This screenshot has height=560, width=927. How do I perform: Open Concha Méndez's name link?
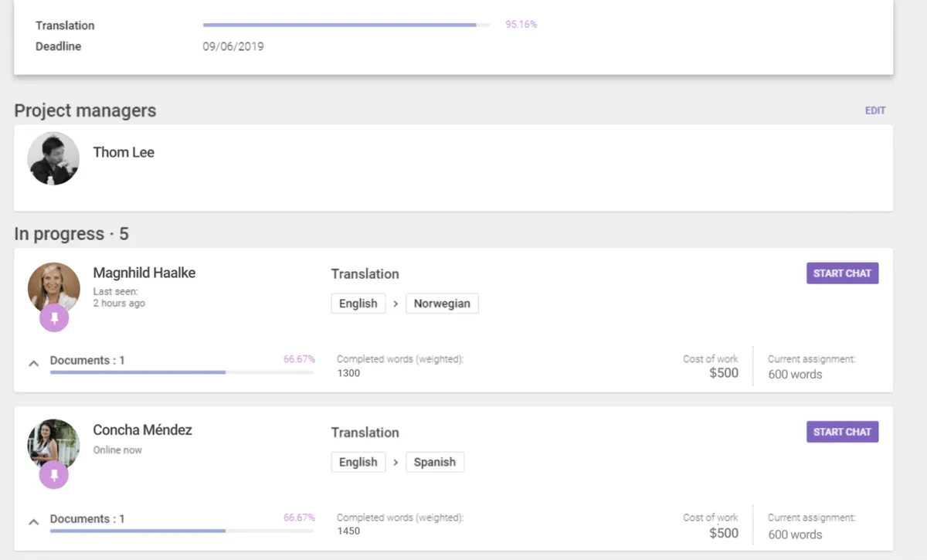point(142,430)
